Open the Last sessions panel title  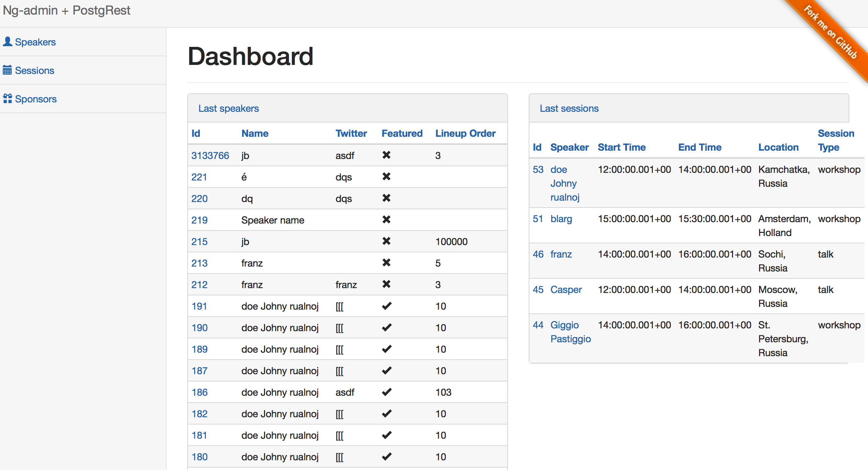tap(569, 108)
